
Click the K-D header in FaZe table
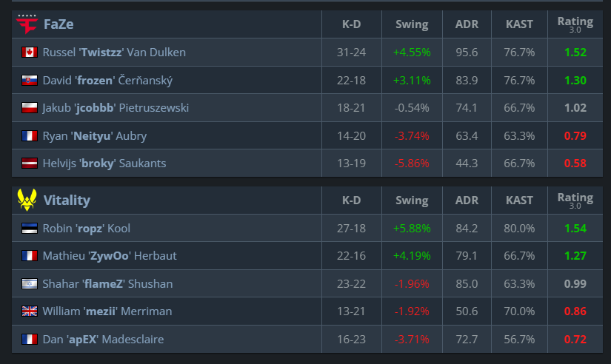pyautogui.click(x=352, y=24)
